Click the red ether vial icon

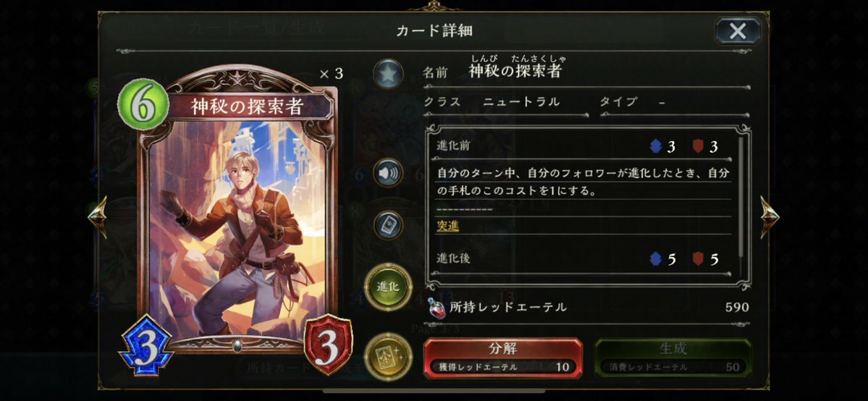(437, 308)
